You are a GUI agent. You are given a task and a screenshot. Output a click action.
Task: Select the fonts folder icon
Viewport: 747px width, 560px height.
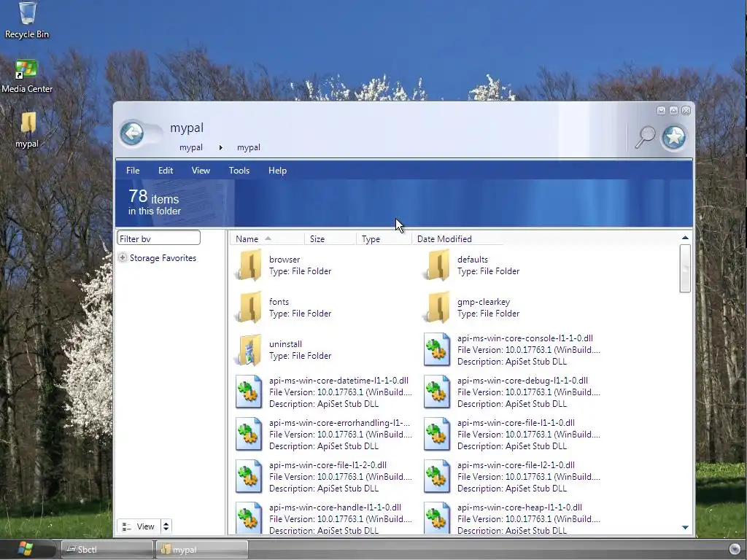(249, 307)
